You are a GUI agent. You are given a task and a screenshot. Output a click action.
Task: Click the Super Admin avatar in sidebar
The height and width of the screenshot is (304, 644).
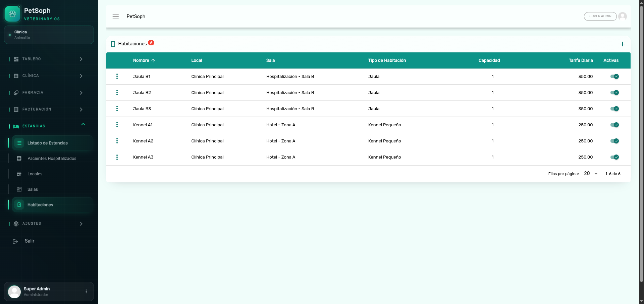click(x=14, y=292)
